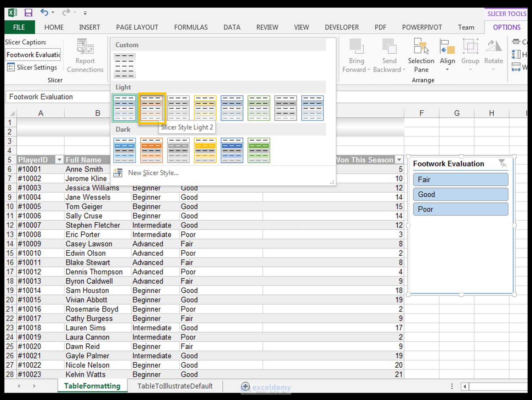The width and height of the screenshot is (532, 400).
Task: Open the Won This Season filter dropdown
Action: 399,160
